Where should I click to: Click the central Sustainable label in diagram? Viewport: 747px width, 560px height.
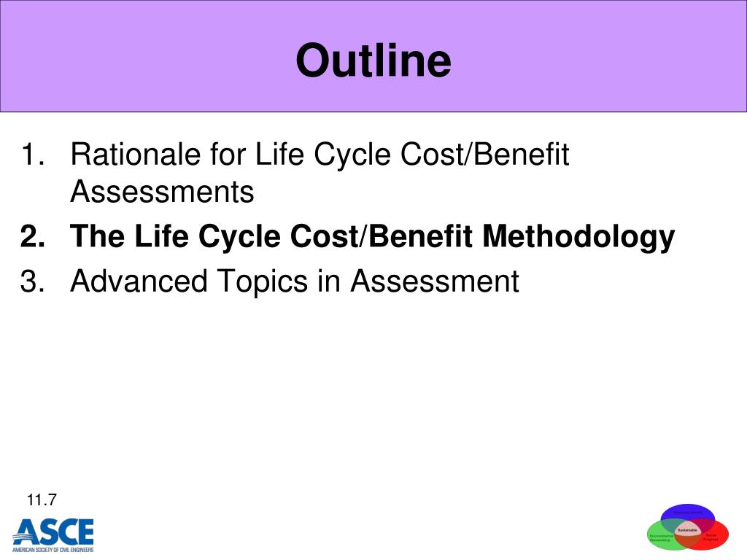click(687, 530)
